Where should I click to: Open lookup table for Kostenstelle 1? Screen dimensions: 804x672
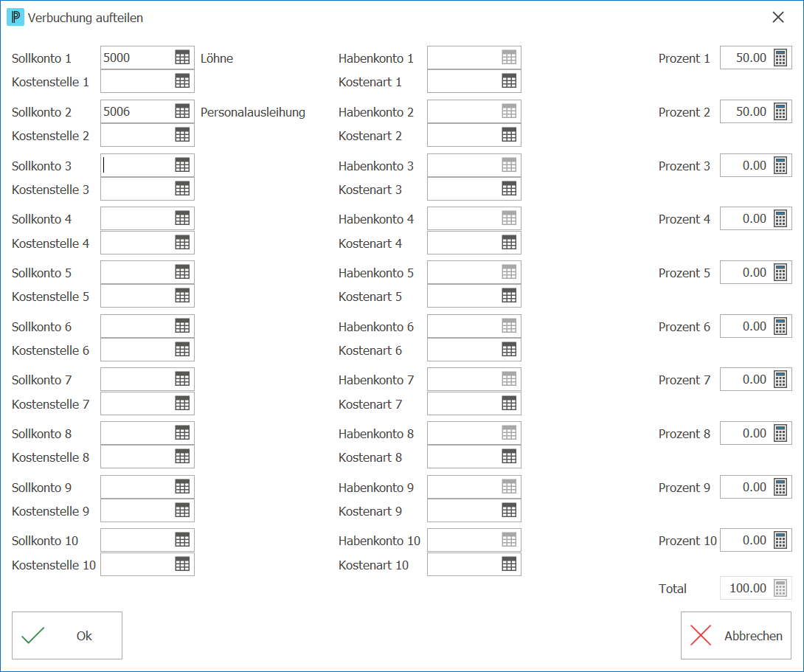click(182, 81)
